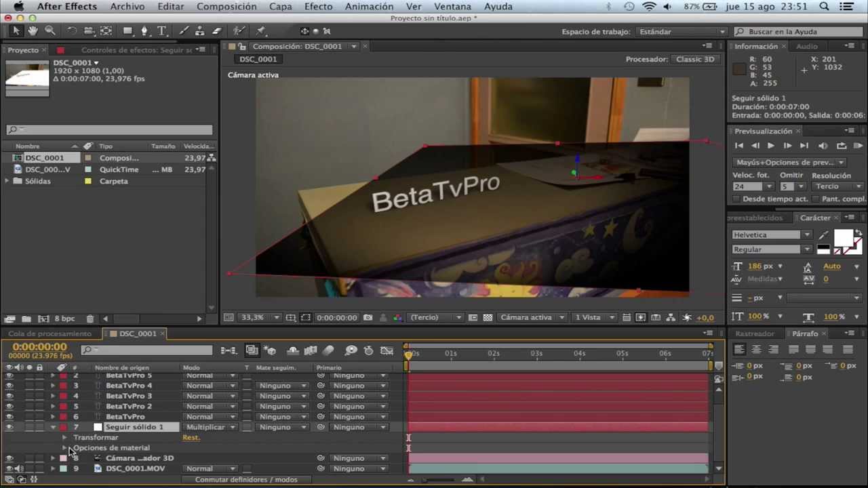868x488 pixels.
Task: Toggle visibility eye of DSC_0001.MOV layer
Action: (x=9, y=468)
